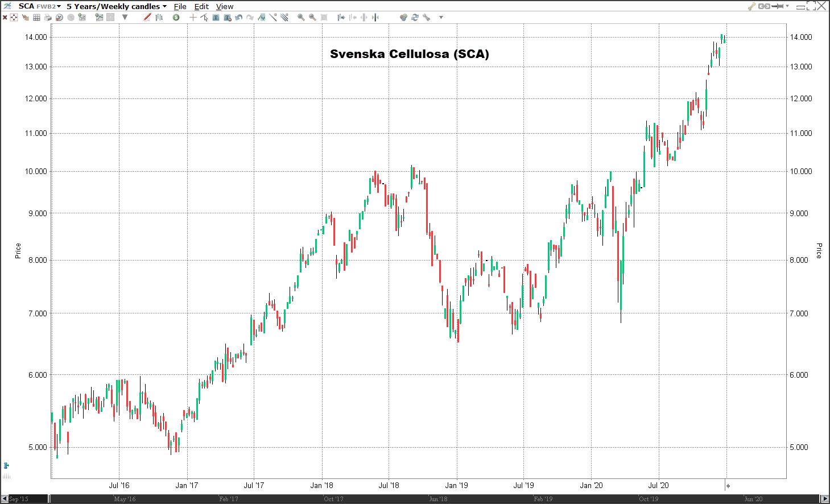Viewport: 830px width, 504px height.
Task: Select the single trendline drawing tool
Action: (x=273, y=17)
